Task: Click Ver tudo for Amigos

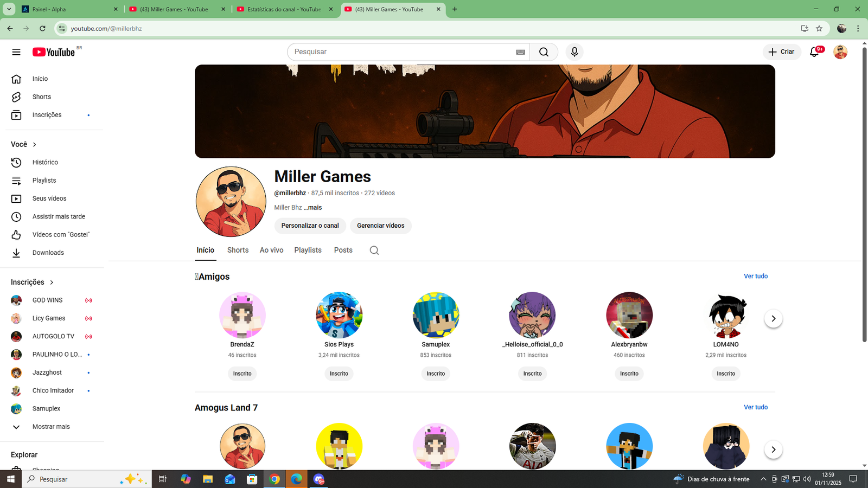Action: (x=756, y=277)
